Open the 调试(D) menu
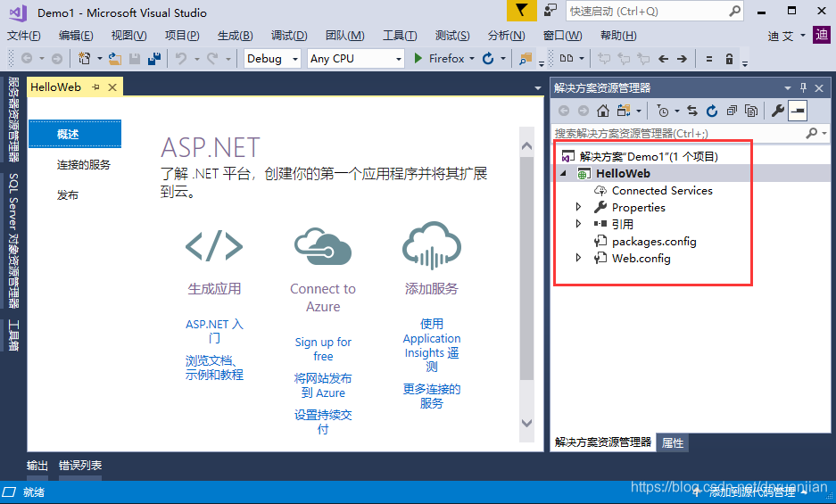Image resolution: width=836 pixels, height=504 pixels. pyautogui.click(x=289, y=36)
